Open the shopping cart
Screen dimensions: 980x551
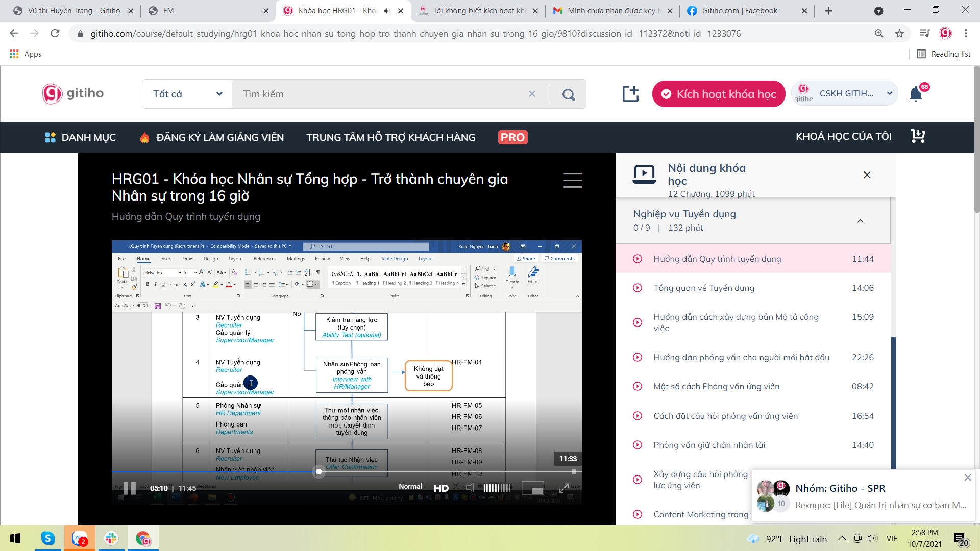click(918, 136)
